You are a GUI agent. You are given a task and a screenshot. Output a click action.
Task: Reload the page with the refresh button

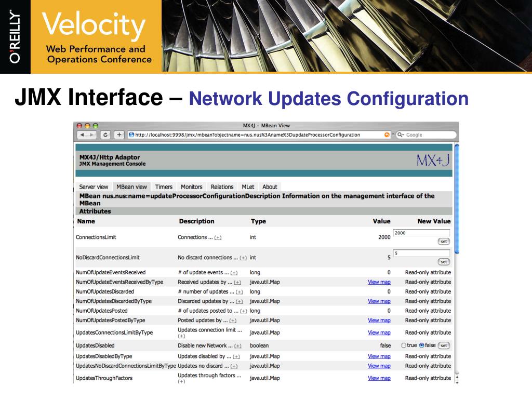click(106, 135)
